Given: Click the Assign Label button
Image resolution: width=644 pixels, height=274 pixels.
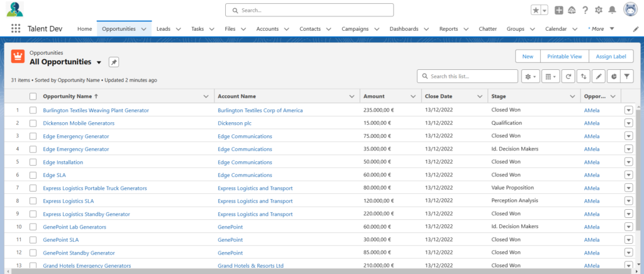Looking at the screenshot, I should [611, 56].
